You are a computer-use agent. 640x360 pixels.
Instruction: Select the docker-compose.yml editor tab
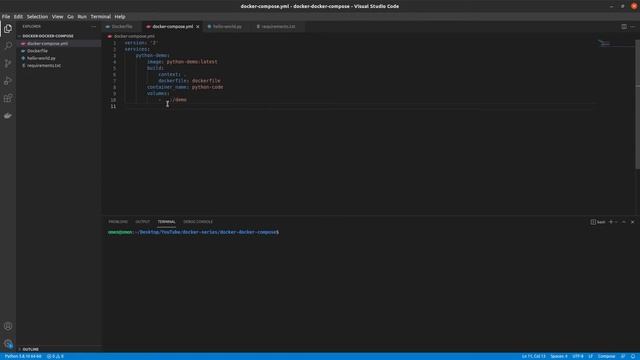coord(172,27)
